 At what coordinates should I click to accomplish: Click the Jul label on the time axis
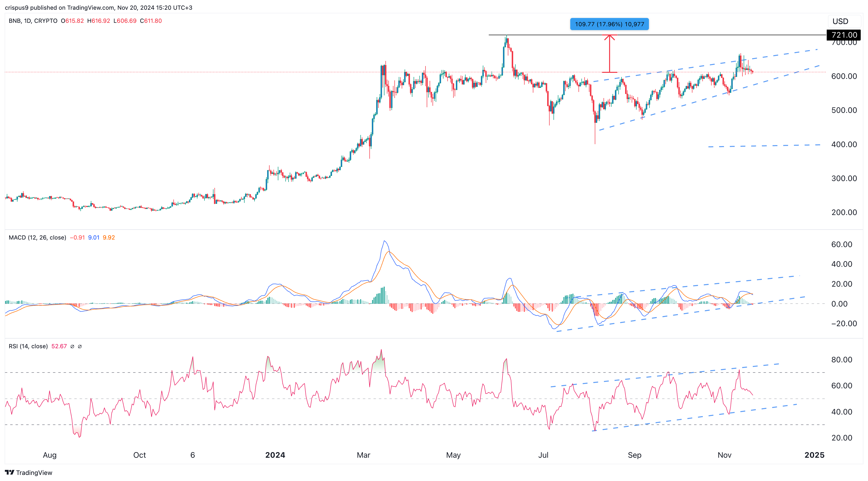click(x=543, y=456)
